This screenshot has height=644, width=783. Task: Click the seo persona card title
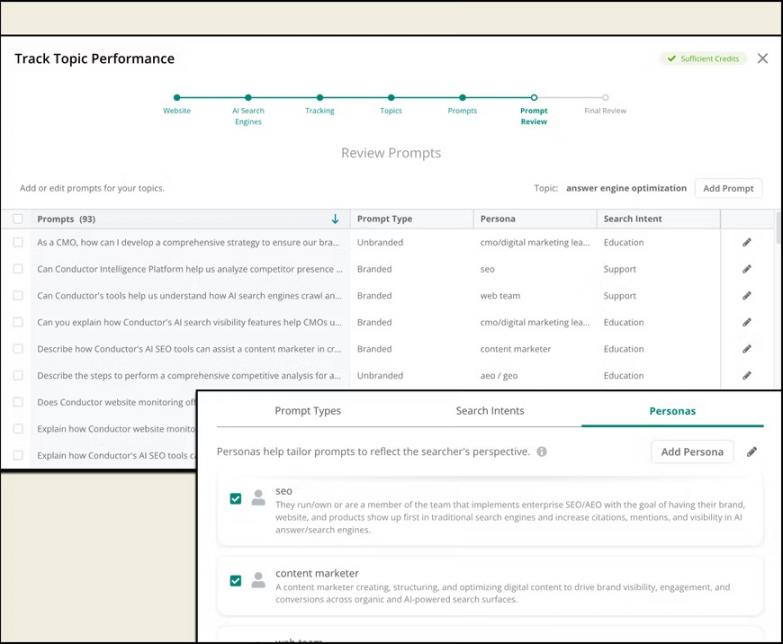coord(284,491)
